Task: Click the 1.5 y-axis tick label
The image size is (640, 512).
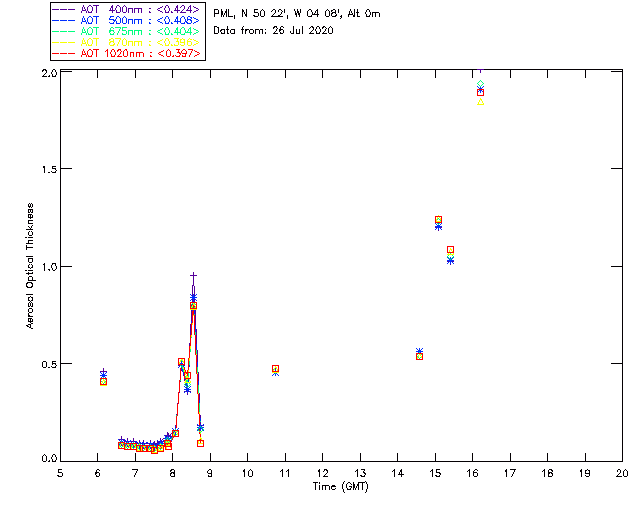Action: tap(49, 169)
